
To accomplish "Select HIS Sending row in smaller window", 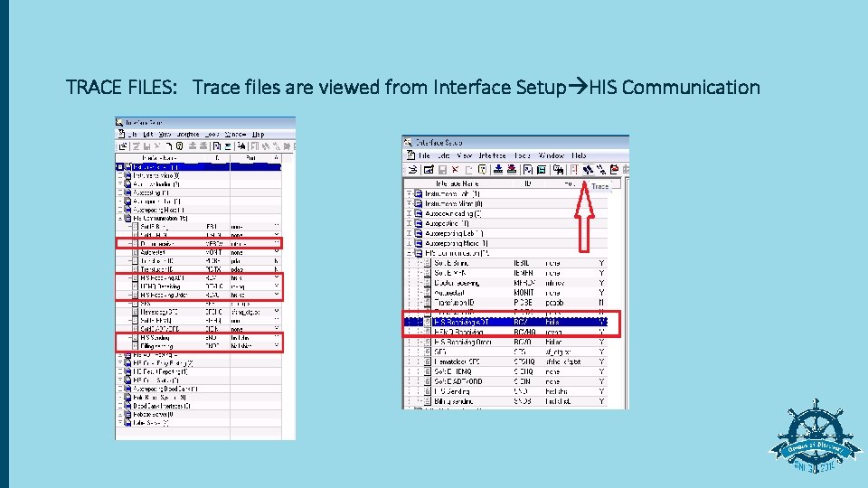I will [199, 337].
